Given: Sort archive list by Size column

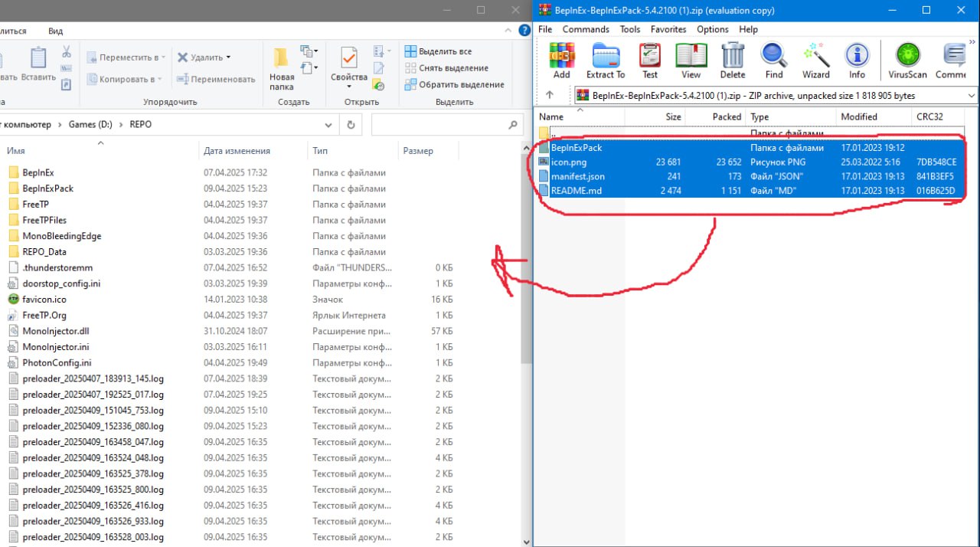Looking at the screenshot, I should (x=673, y=116).
